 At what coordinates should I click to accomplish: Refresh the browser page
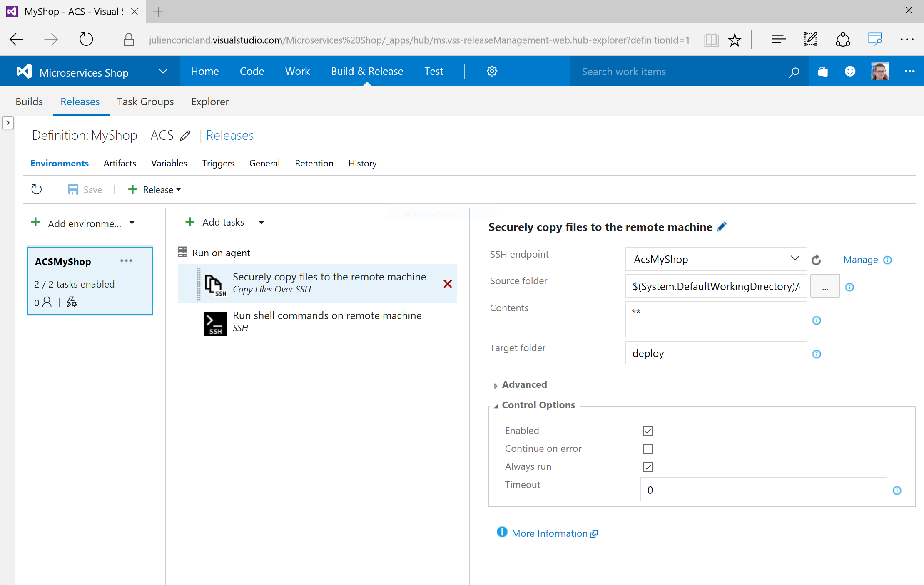[x=86, y=40]
